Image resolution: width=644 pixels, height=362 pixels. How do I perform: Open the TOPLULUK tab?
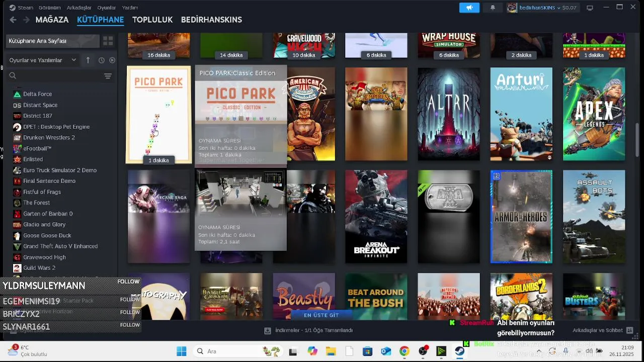point(152,20)
